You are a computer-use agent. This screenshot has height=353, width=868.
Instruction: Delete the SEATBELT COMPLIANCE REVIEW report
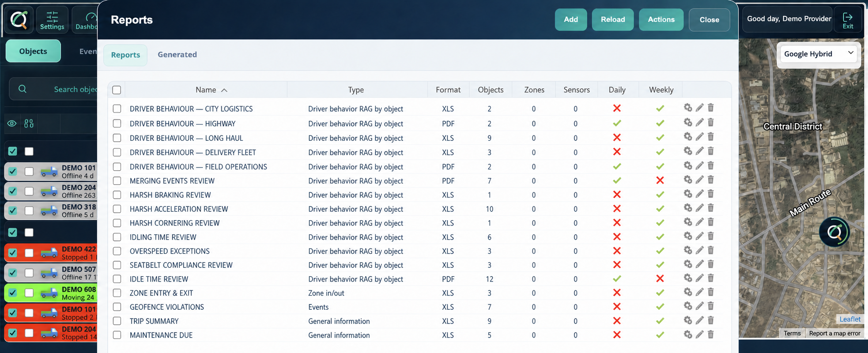click(711, 264)
